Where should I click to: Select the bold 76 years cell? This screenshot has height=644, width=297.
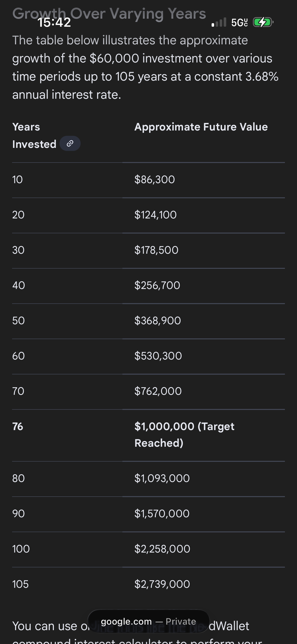click(18, 427)
